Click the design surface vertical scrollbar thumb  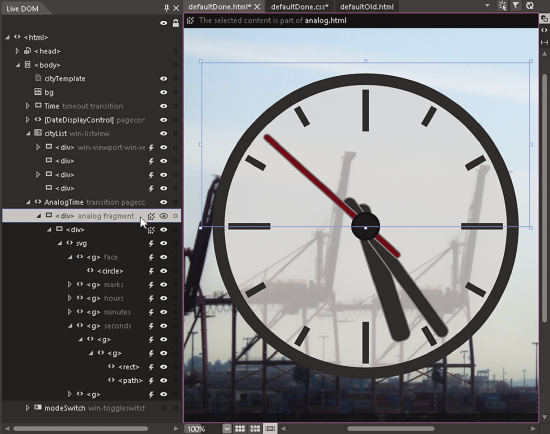pos(544,198)
